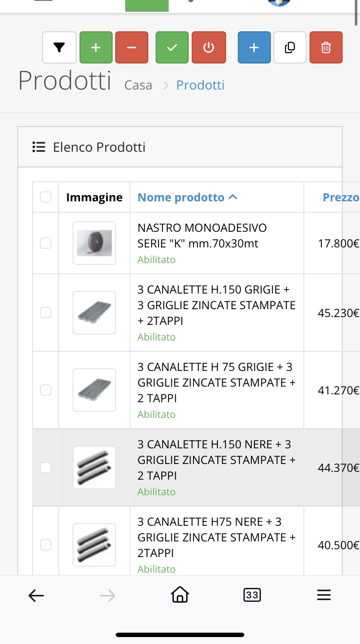Sort by Prezzo column header
Screen dimensions: 360x644
pyautogui.click(x=341, y=197)
